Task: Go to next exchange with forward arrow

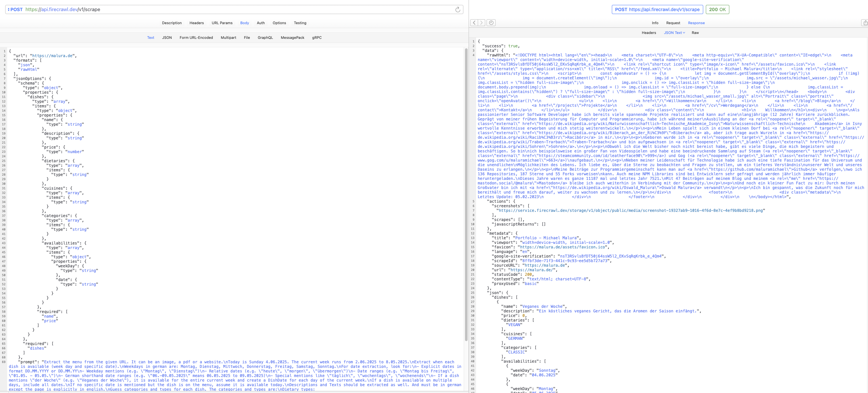Action: [482, 23]
